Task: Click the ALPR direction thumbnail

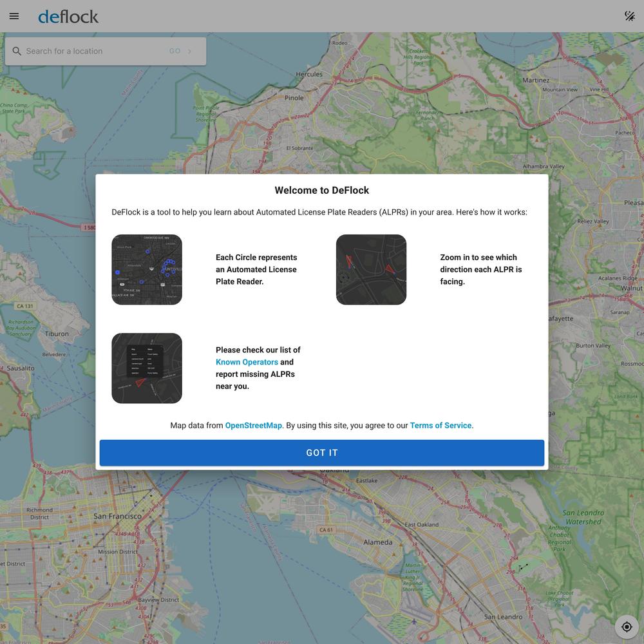Action: 371,269
